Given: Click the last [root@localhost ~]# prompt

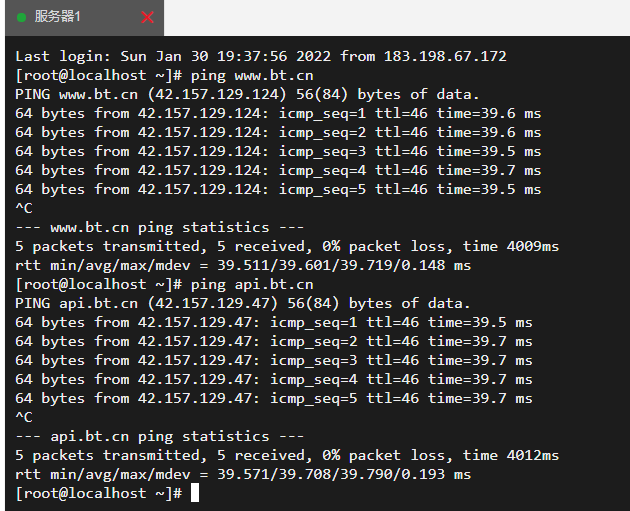Looking at the screenshot, I should click(98, 493).
